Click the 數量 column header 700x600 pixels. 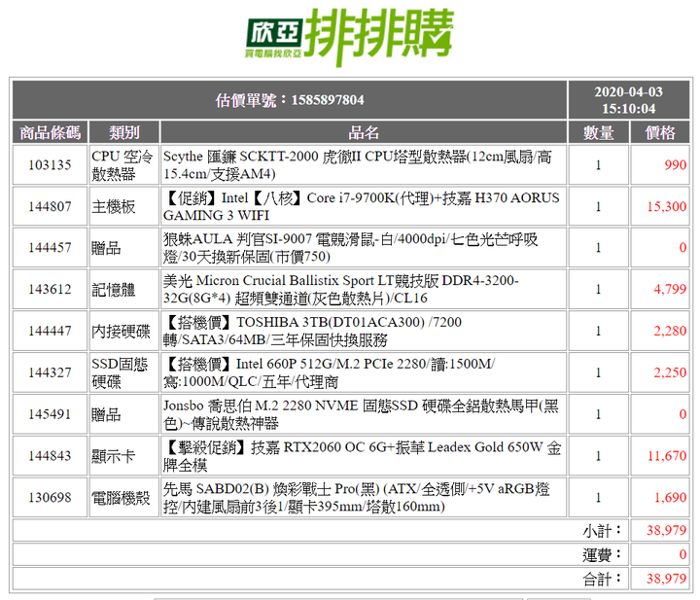pyautogui.click(x=598, y=132)
